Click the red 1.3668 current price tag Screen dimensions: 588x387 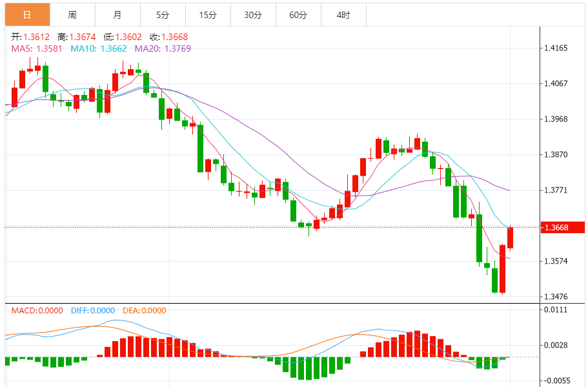click(x=562, y=227)
